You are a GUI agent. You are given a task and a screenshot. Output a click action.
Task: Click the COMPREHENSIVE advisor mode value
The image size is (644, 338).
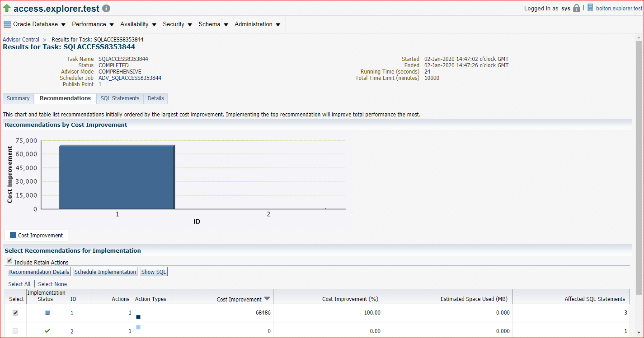120,72
